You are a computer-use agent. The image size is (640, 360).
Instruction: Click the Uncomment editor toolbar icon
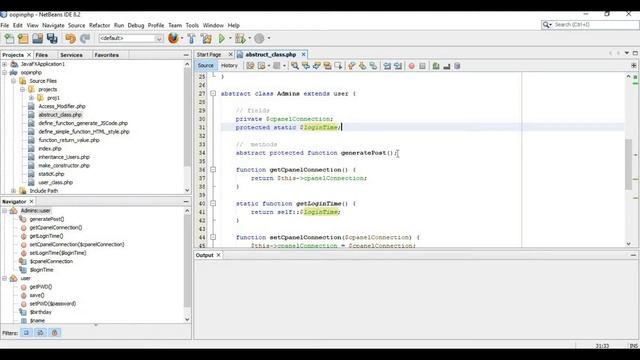(447, 66)
